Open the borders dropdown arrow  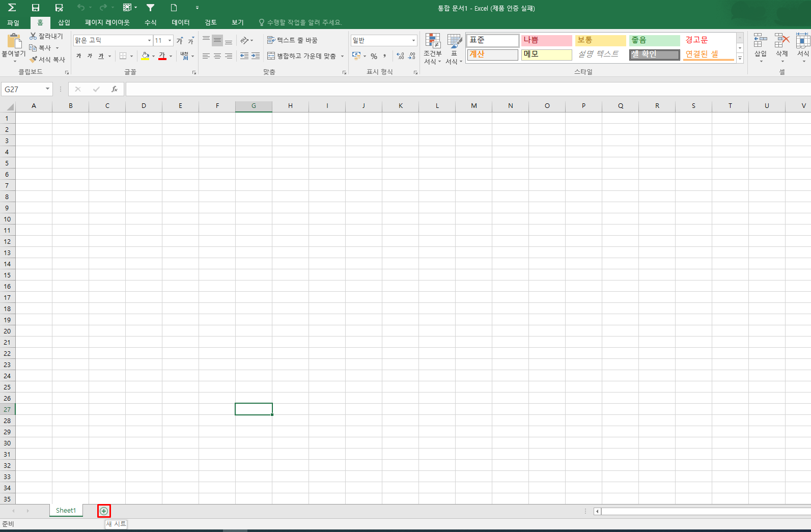tap(131, 56)
